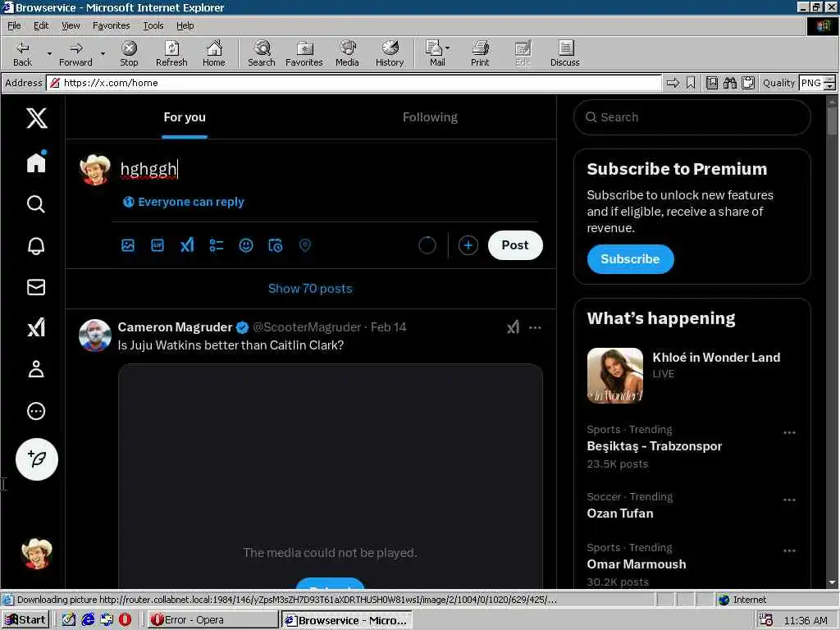The image size is (840, 630).
Task: Open more options for Ozan Tufan trend
Action: [x=789, y=500]
